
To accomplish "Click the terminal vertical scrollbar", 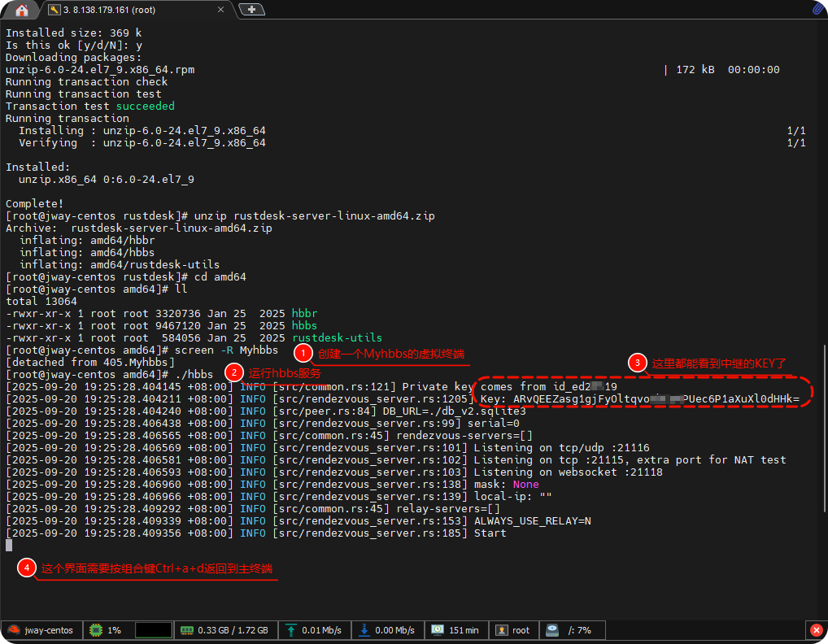I will coord(824,428).
